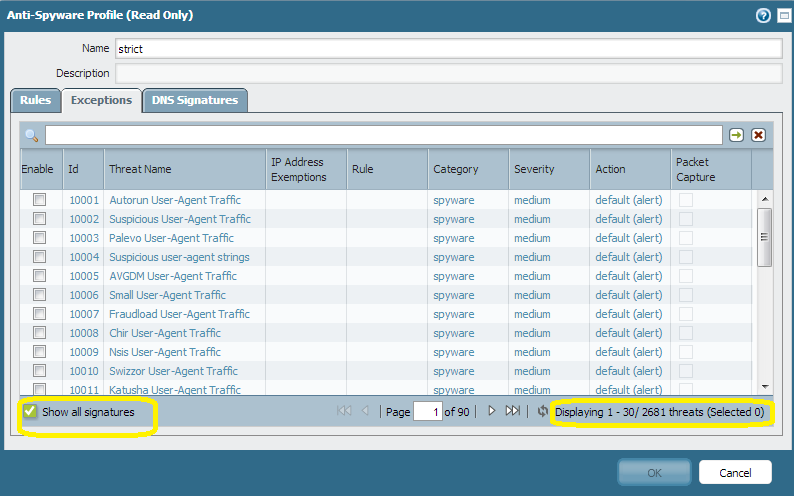Click the Action column header
Image resolution: width=794 pixels, height=496 pixels.
pyautogui.click(x=630, y=169)
